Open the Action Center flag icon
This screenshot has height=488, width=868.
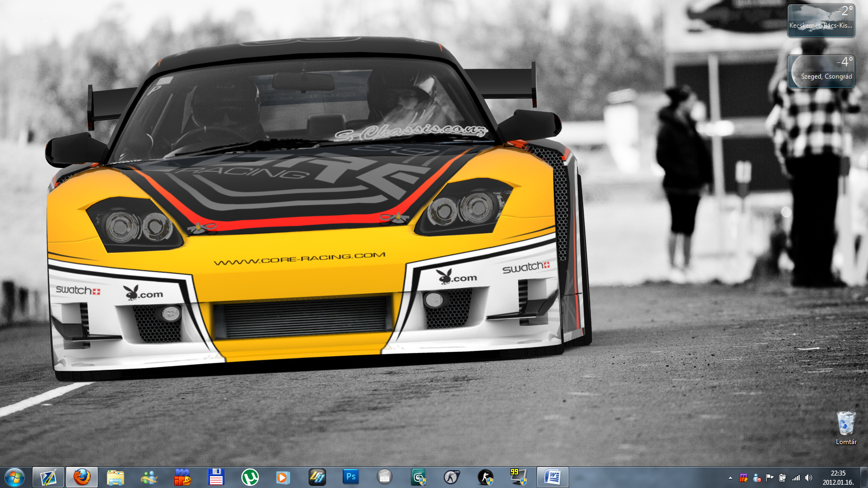pos(770,478)
